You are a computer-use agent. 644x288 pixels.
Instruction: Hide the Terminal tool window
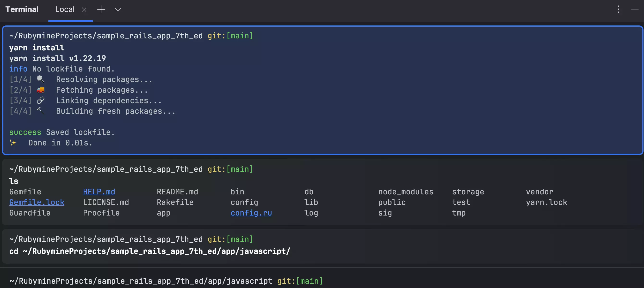point(634,9)
